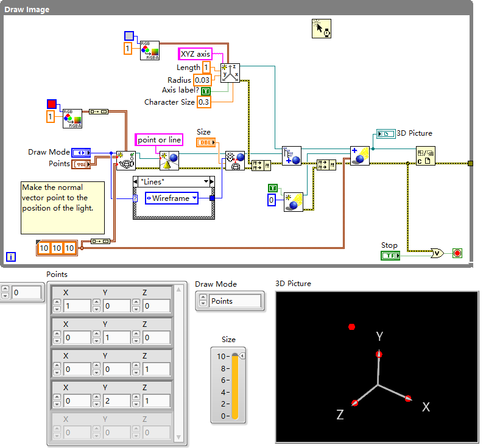486x448 pixels.
Task: Select the lower RGB to RGBA node near red swatch
Action: coord(72,119)
